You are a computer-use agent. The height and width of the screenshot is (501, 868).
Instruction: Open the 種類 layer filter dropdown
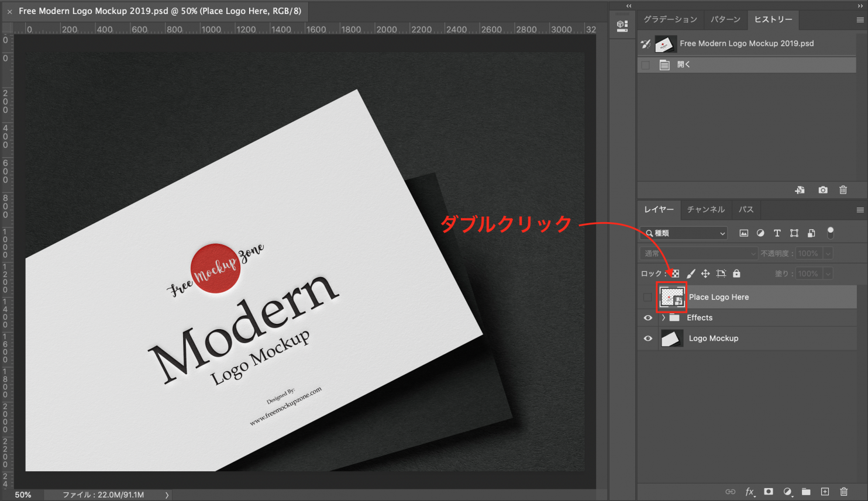click(683, 233)
